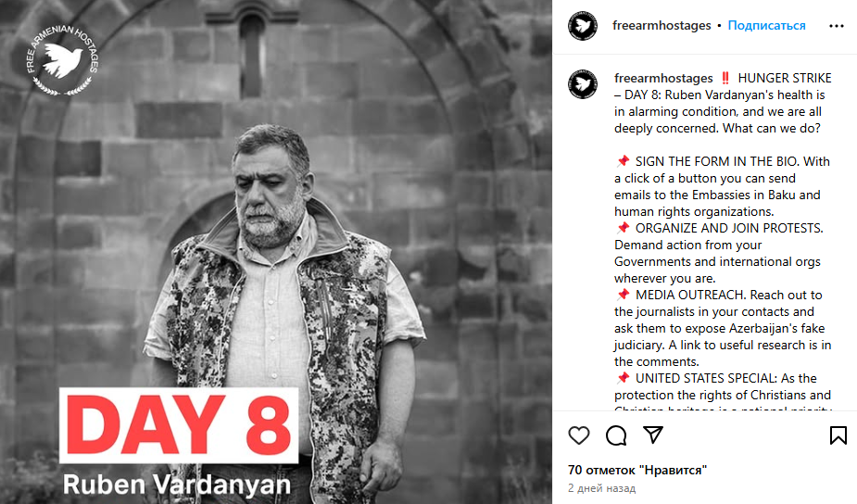Share the post using the paper plane icon
The width and height of the screenshot is (857, 504).
tap(653, 435)
